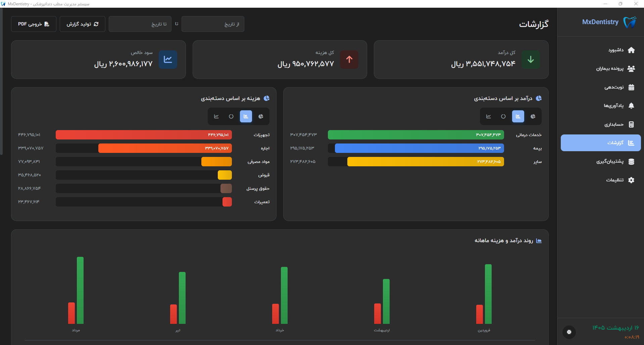Toggle bar chart view for expenses
The width and height of the screenshot is (644, 345).
click(246, 116)
